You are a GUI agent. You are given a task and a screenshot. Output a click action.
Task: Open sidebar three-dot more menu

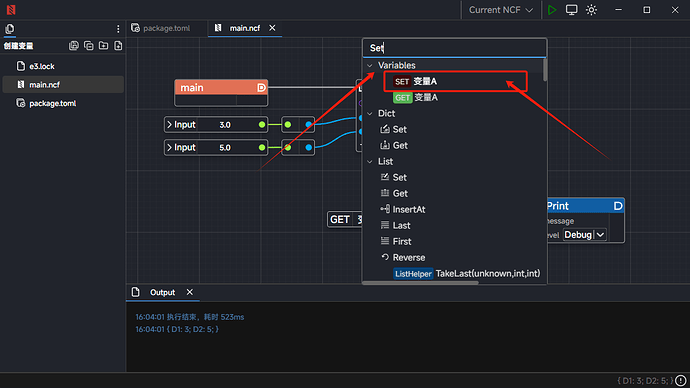pyautogui.click(x=118, y=29)
